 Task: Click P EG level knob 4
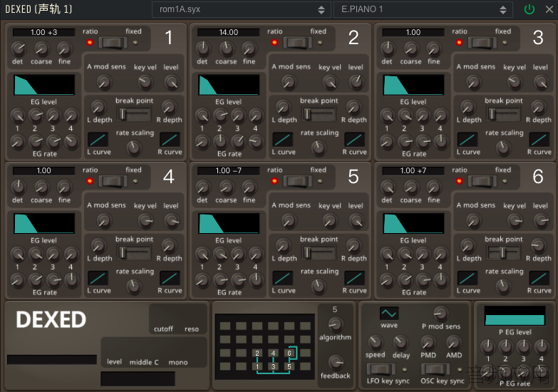542,346
